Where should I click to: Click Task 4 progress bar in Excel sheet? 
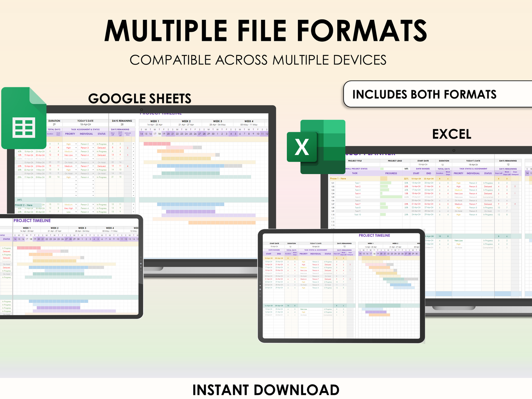click(x=382, y=193)
